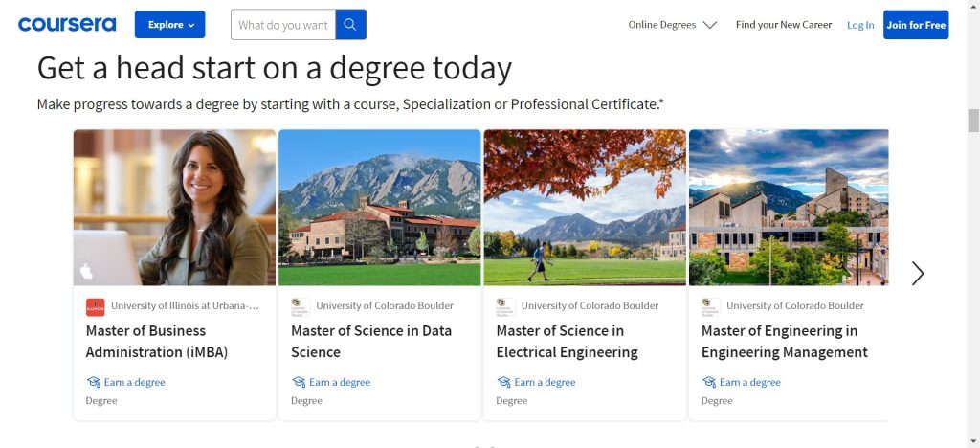Click the vertical page scrollbar thumb
The image size is (980, 448).
point(972,121)
